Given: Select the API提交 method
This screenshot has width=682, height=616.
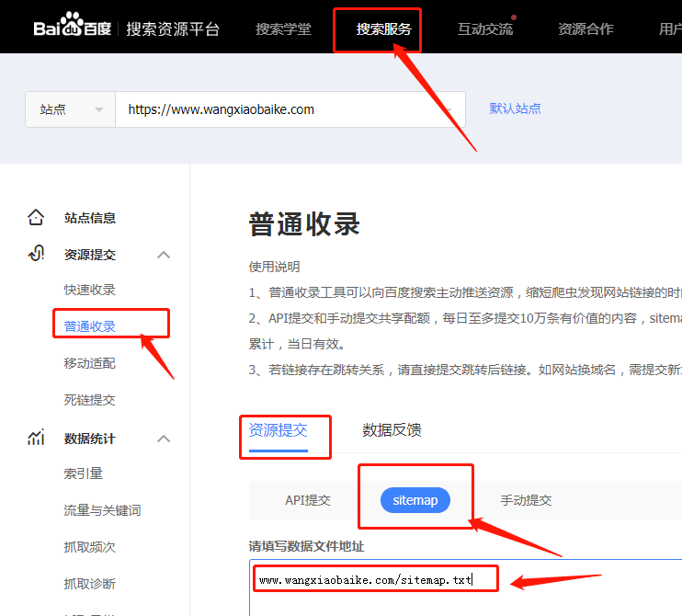Looking at the screenshot, I should click(x=308, y=500).
